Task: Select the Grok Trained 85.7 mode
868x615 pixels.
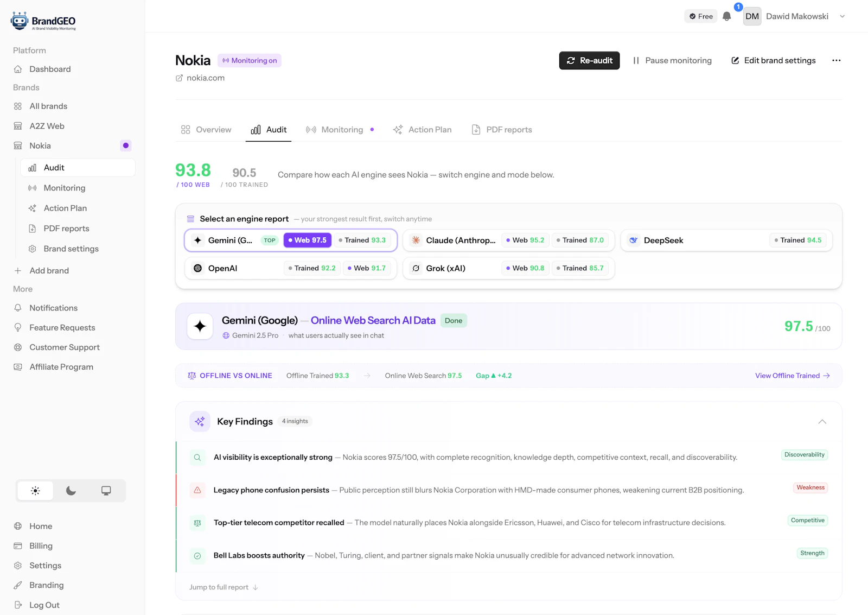Action: click(x=580, y=268)
